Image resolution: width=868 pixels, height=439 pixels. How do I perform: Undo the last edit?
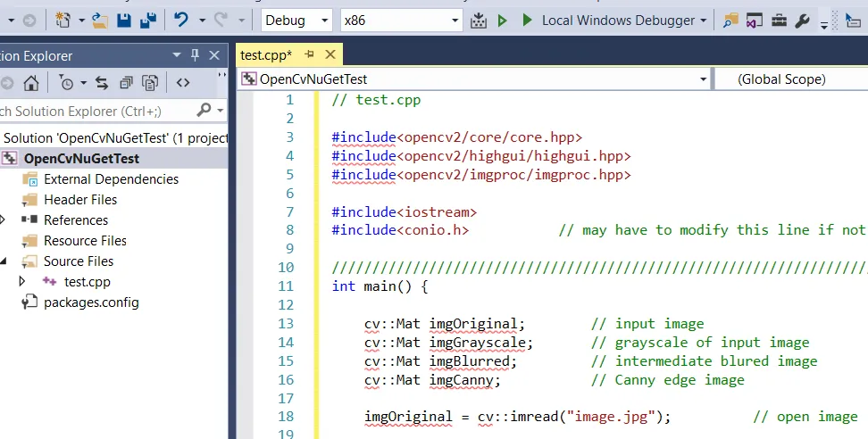tap(181, 20)
